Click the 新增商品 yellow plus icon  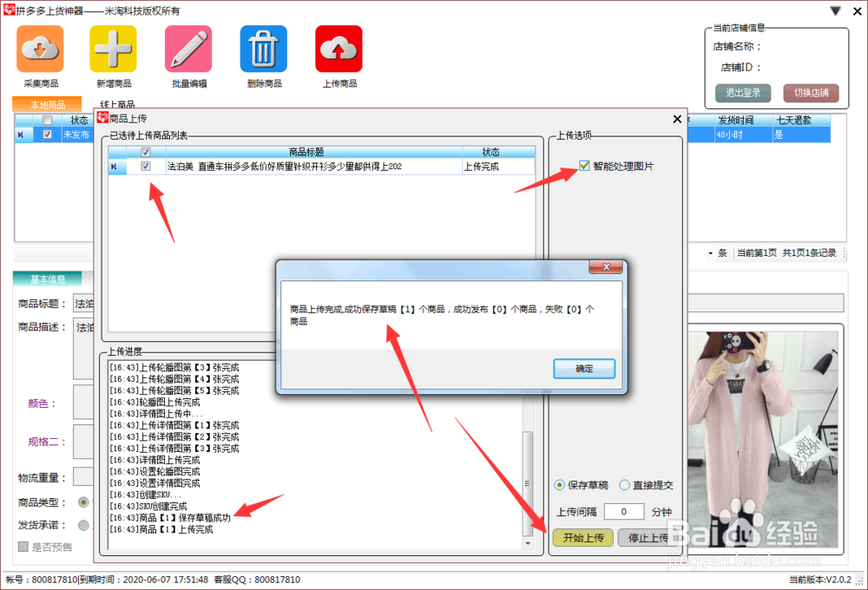(113, 49)
